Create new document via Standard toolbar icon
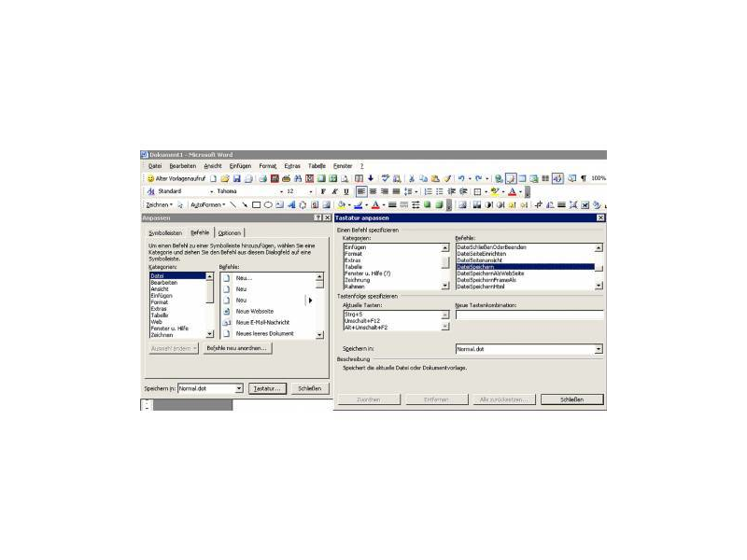Viewport: 747px width, 560px height. tap(214, 178)
